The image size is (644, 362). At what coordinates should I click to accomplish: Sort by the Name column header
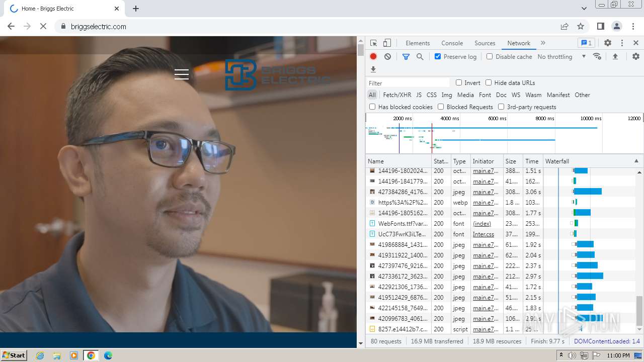[x=398, y=161]
